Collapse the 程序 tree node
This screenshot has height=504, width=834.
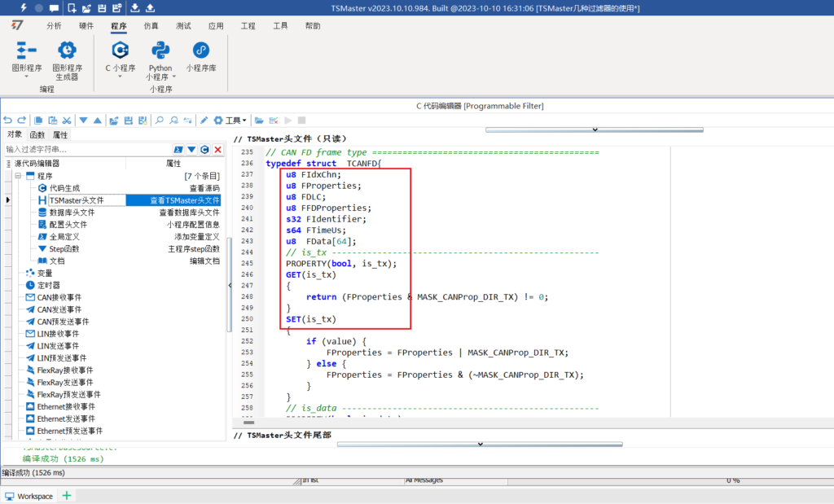click(x=17, y=176)
